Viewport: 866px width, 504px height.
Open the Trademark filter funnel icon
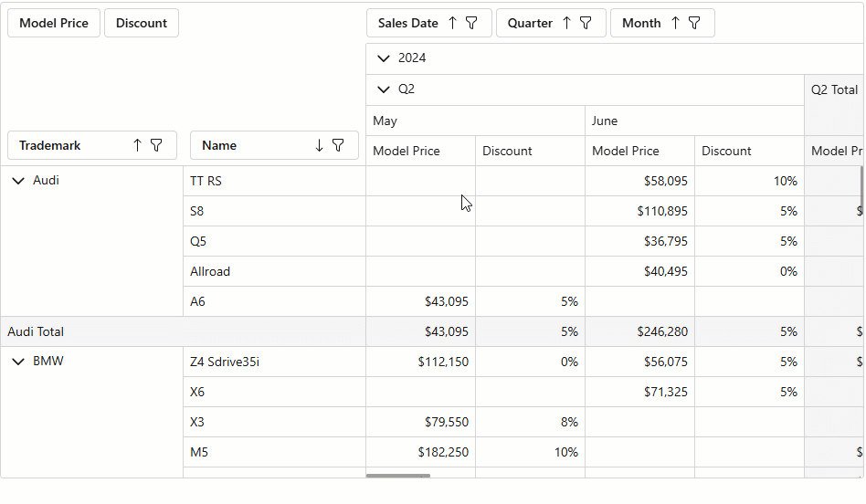(x=156, y=145)
